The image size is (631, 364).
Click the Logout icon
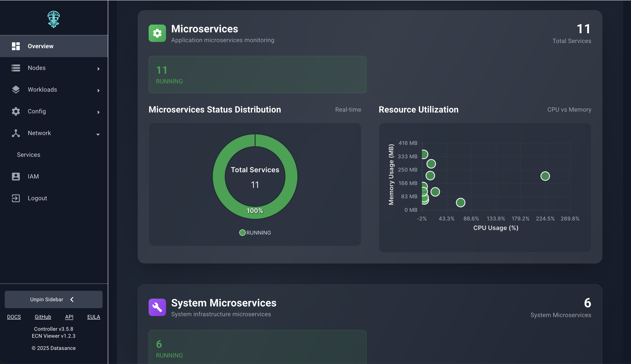tap(16, 198)
